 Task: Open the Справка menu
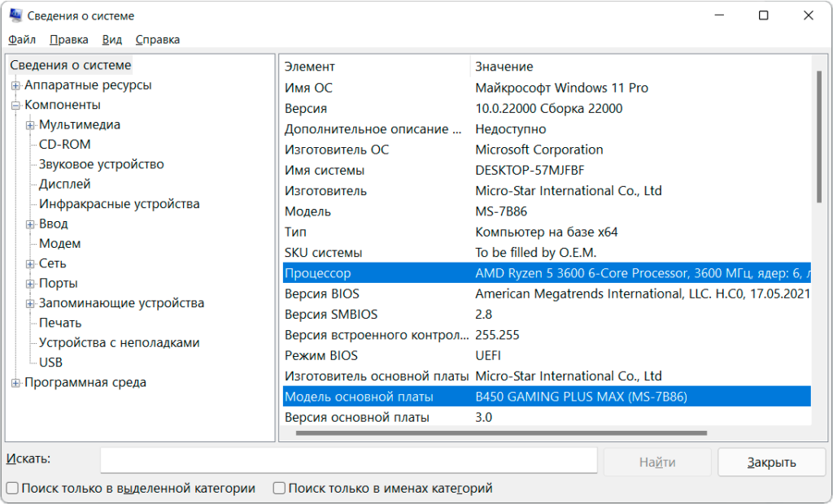(x=158, y=40)
